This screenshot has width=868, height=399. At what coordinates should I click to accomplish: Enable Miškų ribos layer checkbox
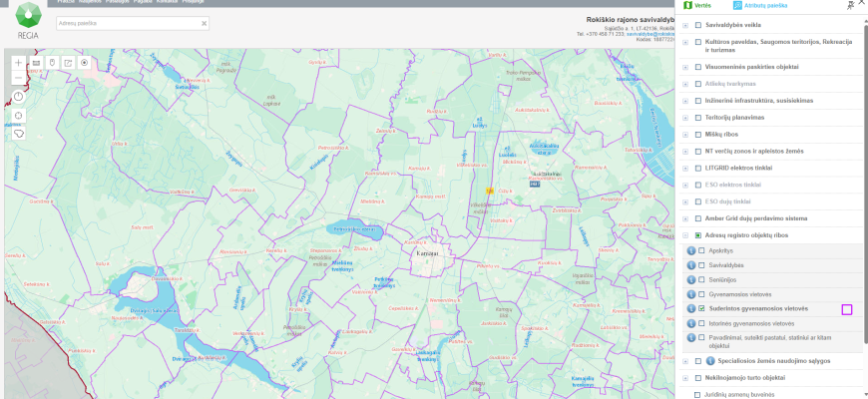click(x=698, y=135)
